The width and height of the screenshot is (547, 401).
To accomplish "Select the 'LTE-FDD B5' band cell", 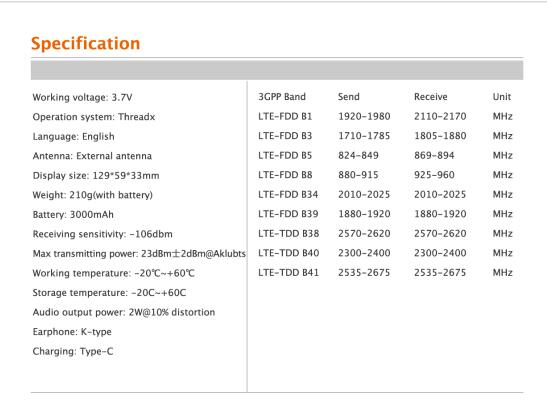I will tap(285, 155).
